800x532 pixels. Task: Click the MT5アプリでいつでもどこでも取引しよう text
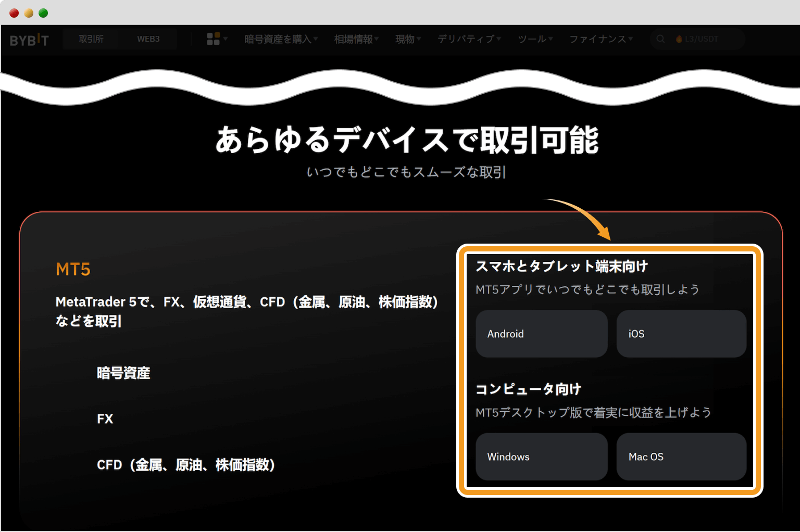pos(587,289)
